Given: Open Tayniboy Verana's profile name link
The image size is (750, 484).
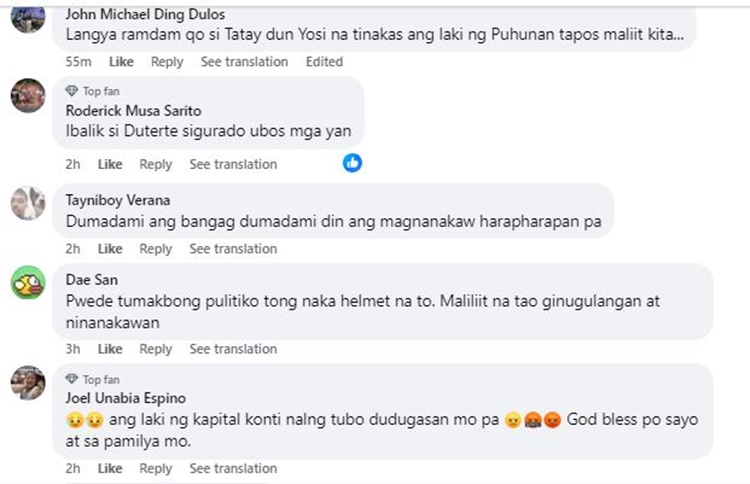Looking at the screenshot, I should 117,199.
